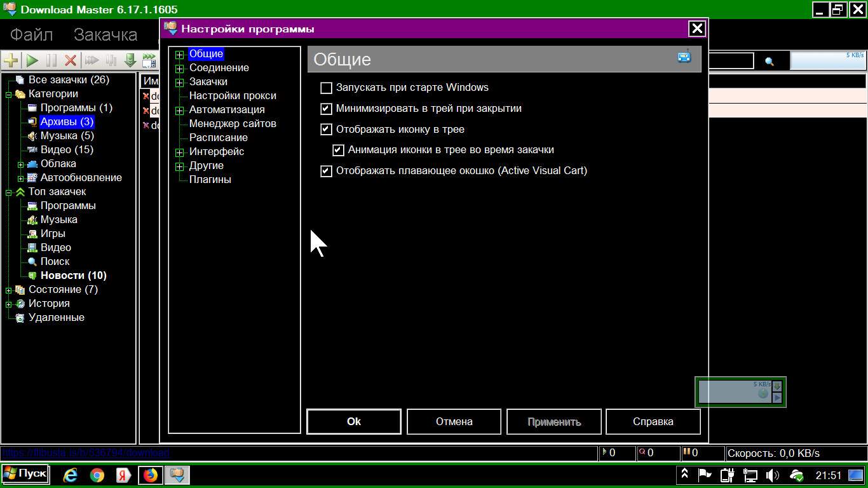
Task: Click the download arrow button on the floating window
Action: pos(776,386)
